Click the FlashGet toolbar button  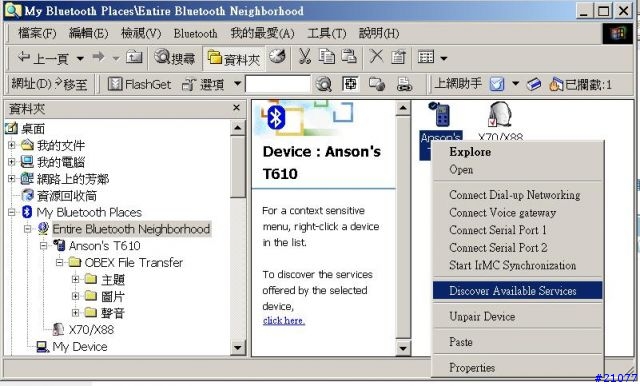point(139,84)
